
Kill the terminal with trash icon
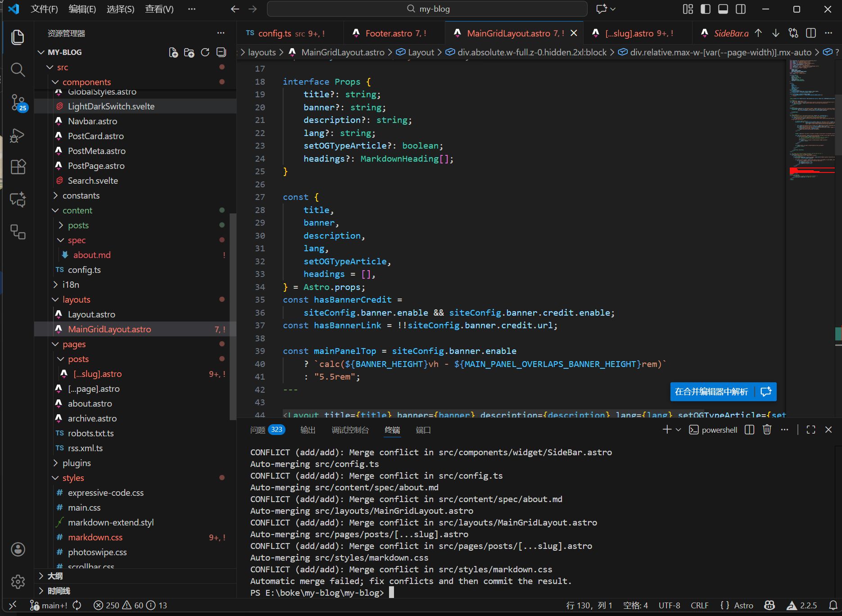tap(767, 430)
